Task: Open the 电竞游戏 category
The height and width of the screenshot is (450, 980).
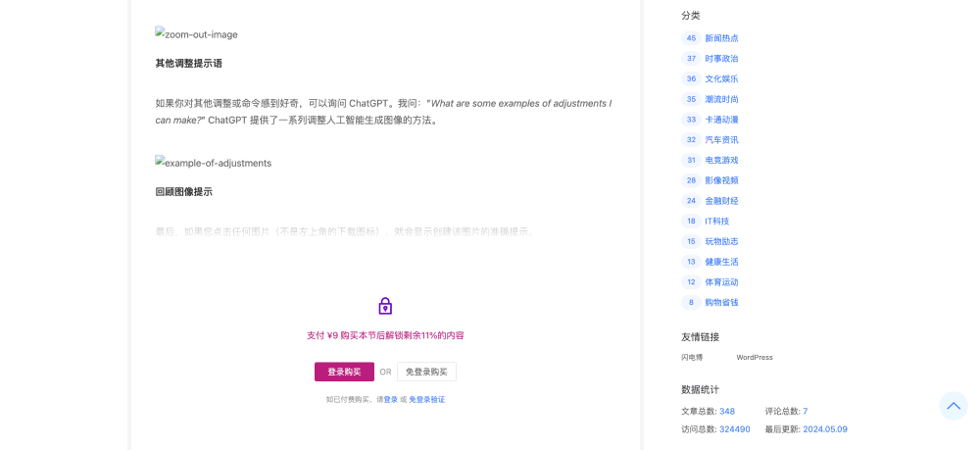Action: coord(722,160)
